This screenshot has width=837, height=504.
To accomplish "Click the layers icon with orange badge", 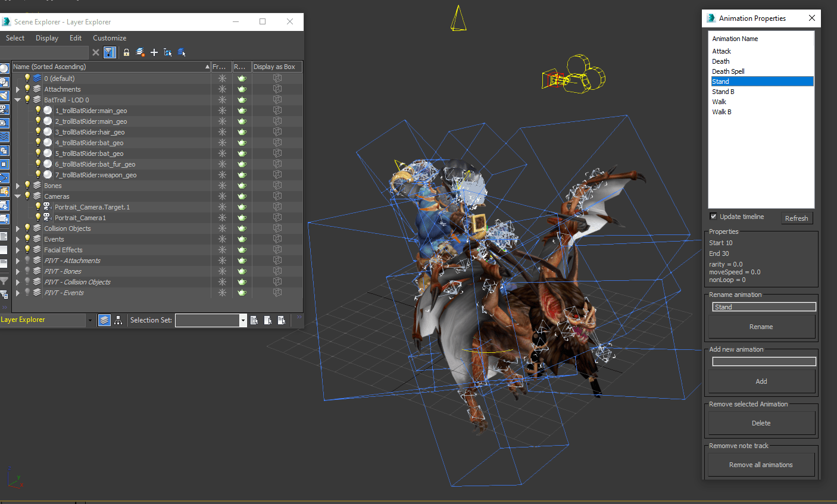I will pyautogui.click(x=140, y=52).
